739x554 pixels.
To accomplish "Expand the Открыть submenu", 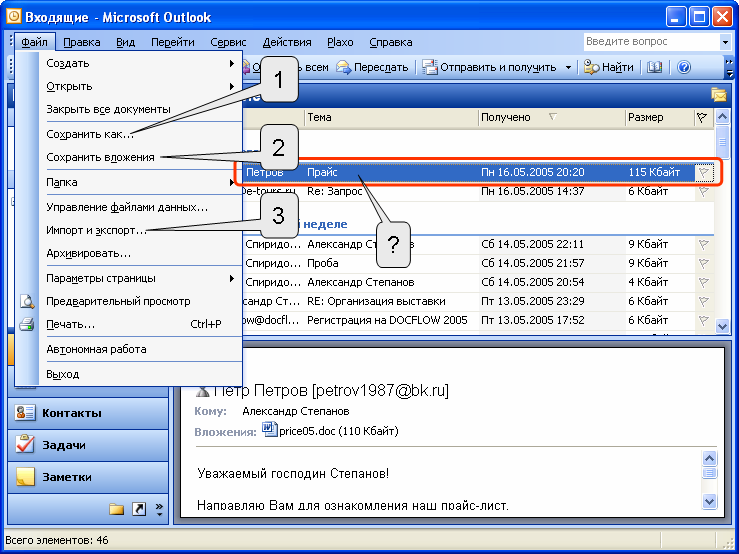I will [x=140, y=86].
